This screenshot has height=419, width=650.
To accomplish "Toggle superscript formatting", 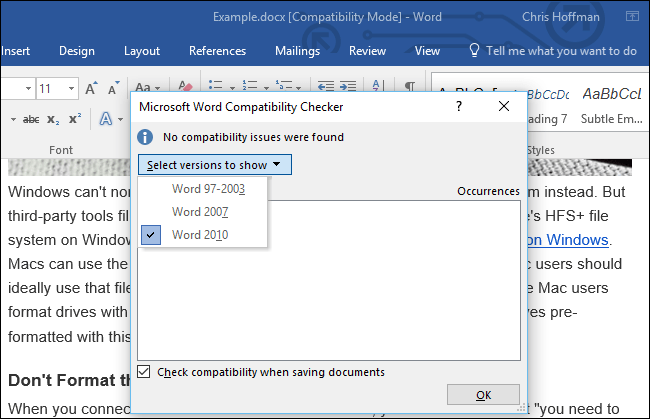I will (77, 119).
